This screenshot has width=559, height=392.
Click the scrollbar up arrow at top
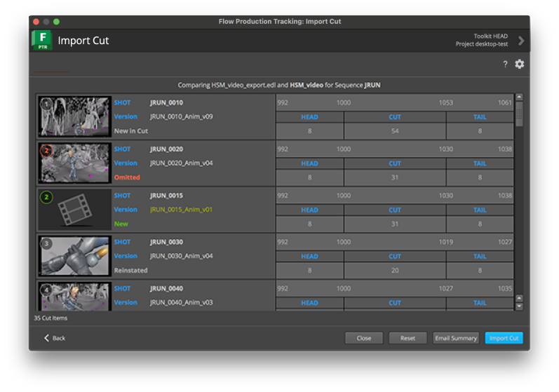[x=520, y=97]
